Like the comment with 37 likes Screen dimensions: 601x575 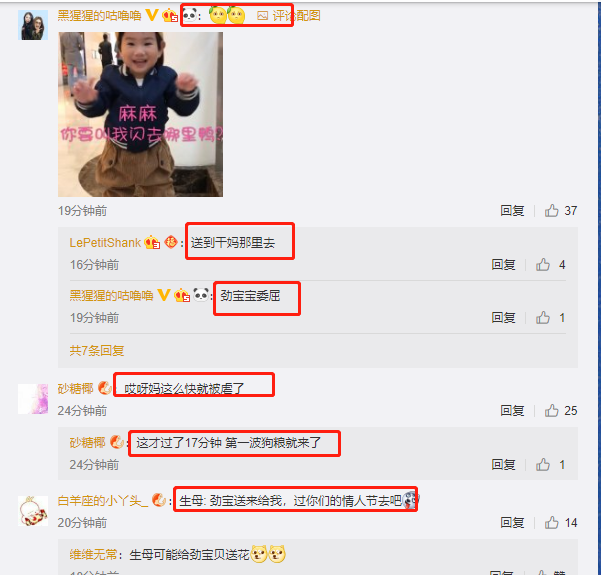pyautogui.click(x=552, y=210)
